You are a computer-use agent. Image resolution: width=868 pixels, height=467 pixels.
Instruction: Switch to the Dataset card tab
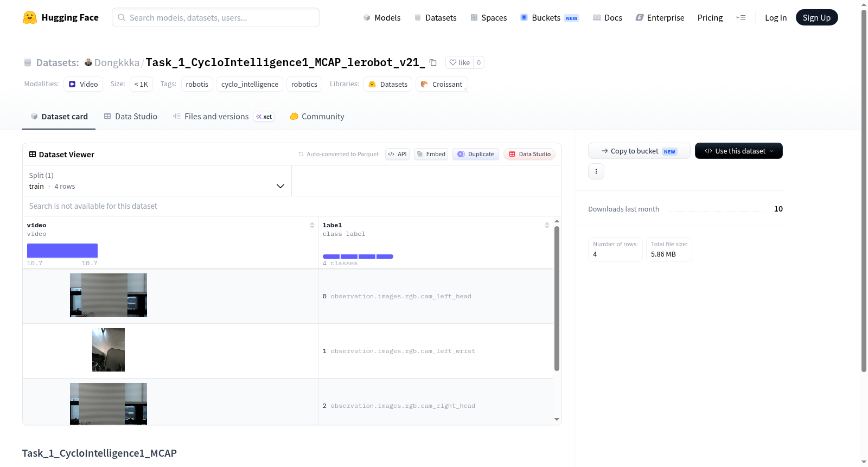coord(59,117)
